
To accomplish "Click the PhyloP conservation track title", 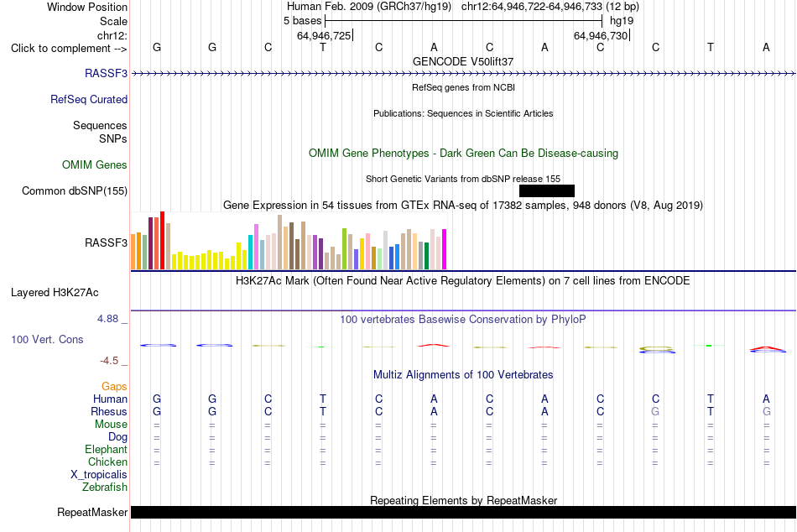I will tap(463, 320).
